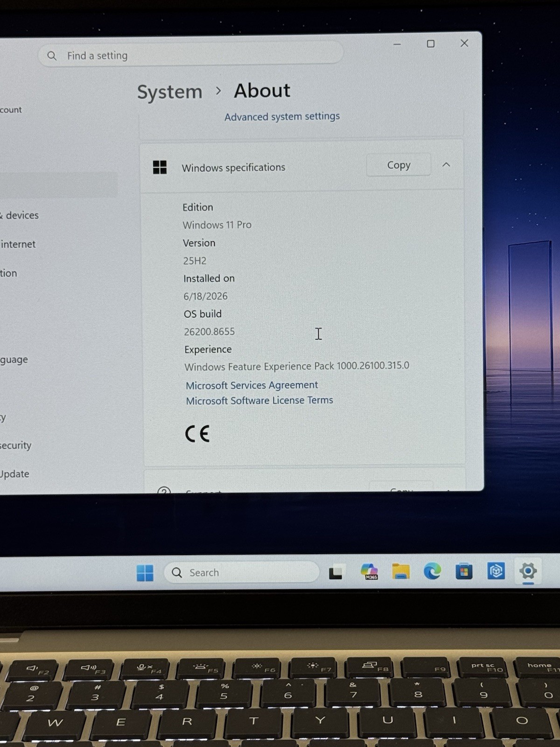The height and width of the screenshot is (747, 560).
Task: Click the Windows logo in specifications header
Action: point(160,167)
